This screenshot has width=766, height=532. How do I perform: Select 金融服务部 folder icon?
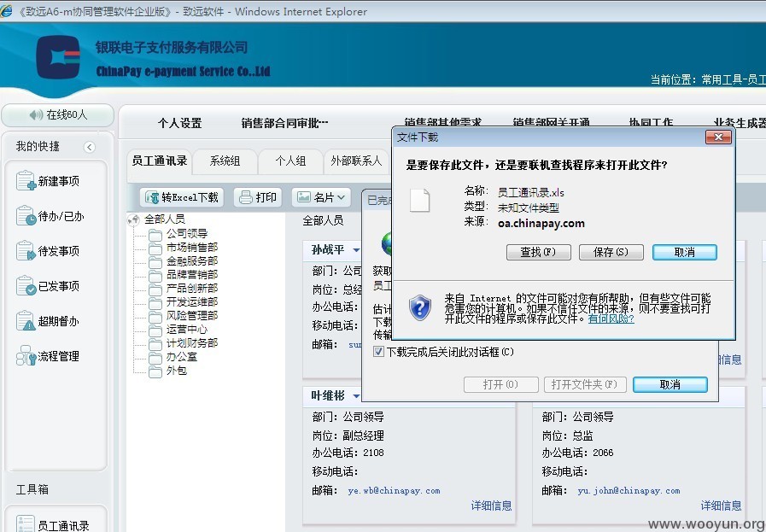click(155, 262)
